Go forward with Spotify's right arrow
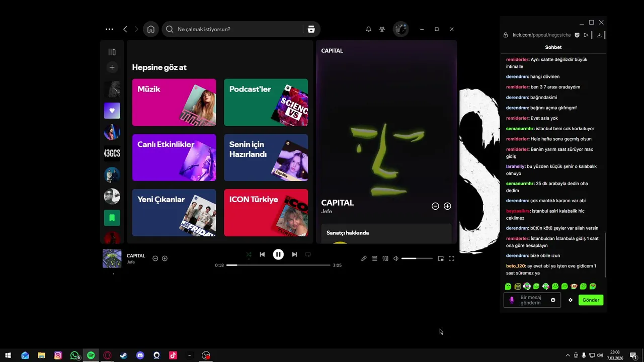 point(136,29)
